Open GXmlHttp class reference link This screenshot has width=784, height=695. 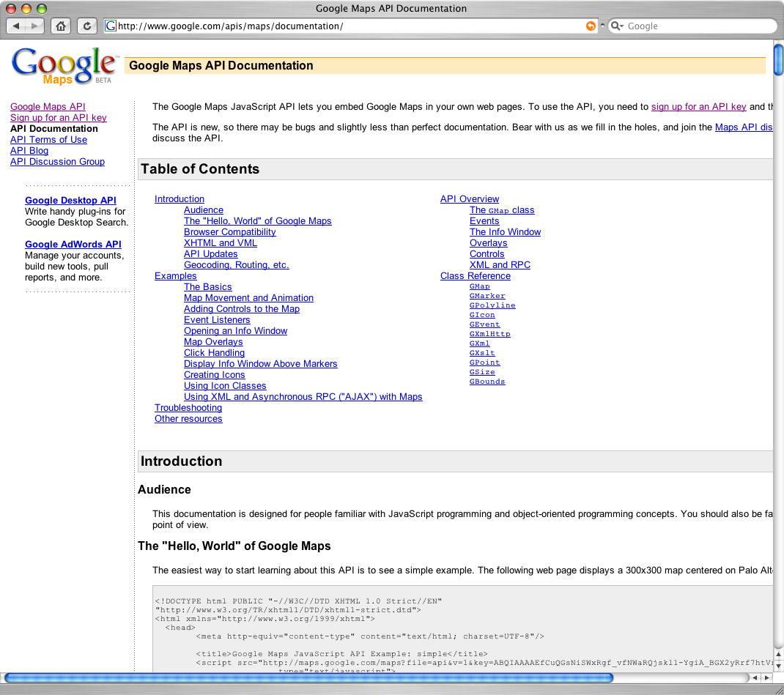tap(490, 334)
